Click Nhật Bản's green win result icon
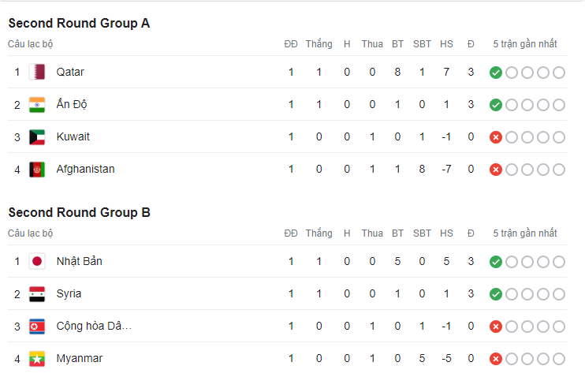This screenshot has height=392, width=585. 496,262
